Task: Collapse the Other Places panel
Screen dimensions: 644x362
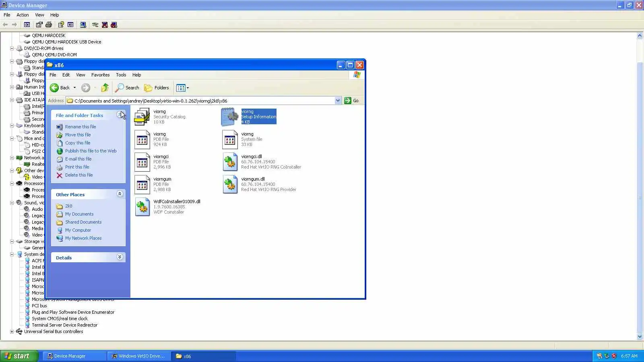Action: 120,194
